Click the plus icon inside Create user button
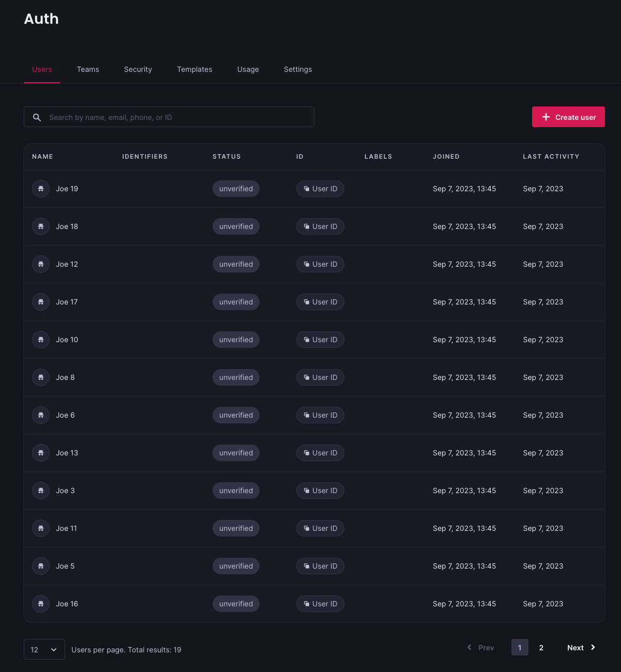 click(x=546, y=117)
